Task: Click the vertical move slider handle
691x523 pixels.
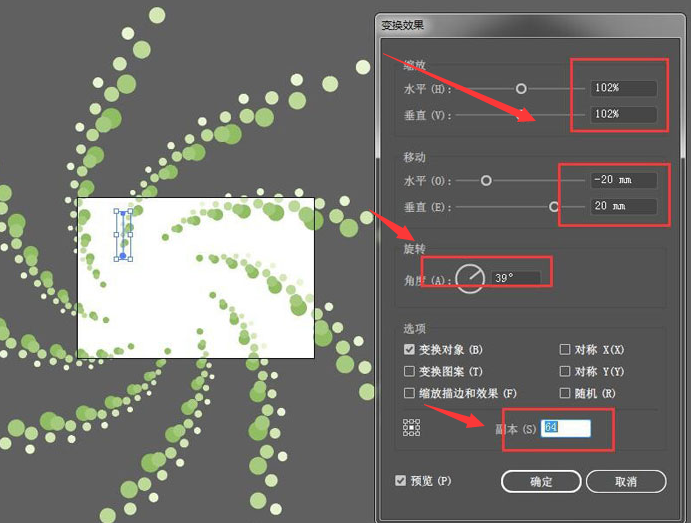Action: pyautogui.click(x=554, y=207)
